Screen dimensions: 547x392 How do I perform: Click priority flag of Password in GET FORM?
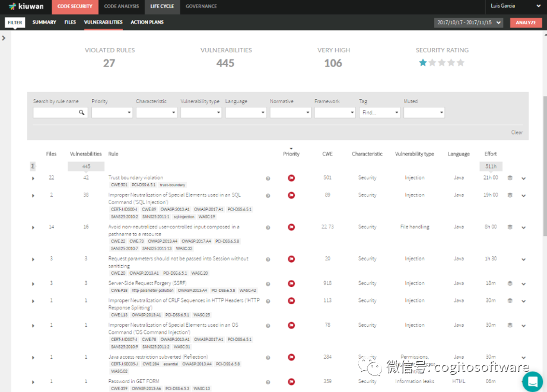291,381
